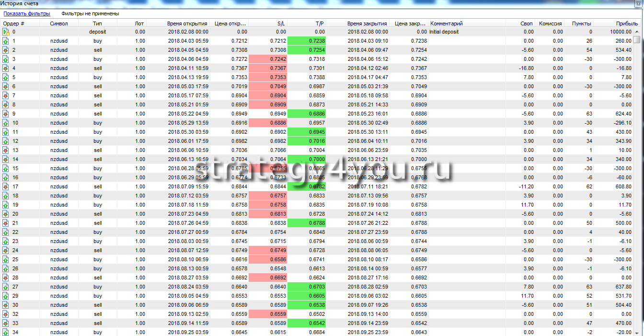Select the sell icon of order 17
Screen dimensions: 644x336
tap(6, 186)
